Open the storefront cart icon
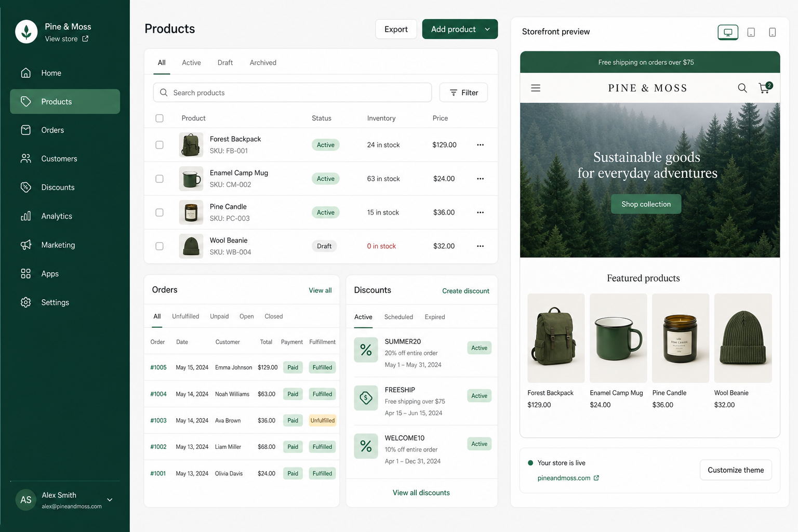Screen dimensions: 798x532 [765, 87]
